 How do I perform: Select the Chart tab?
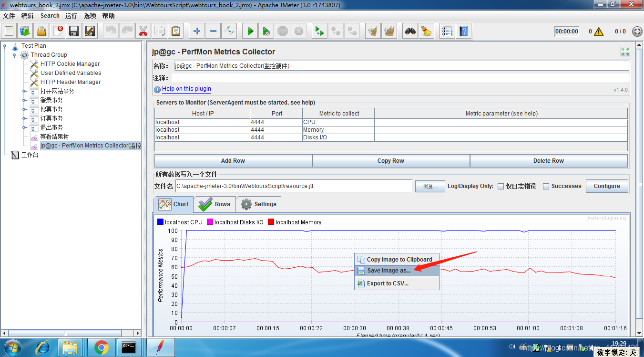pos(174,204)
